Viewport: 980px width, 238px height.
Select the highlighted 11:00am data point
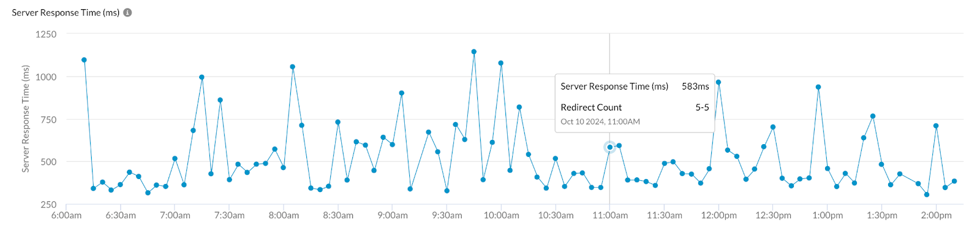609,147
